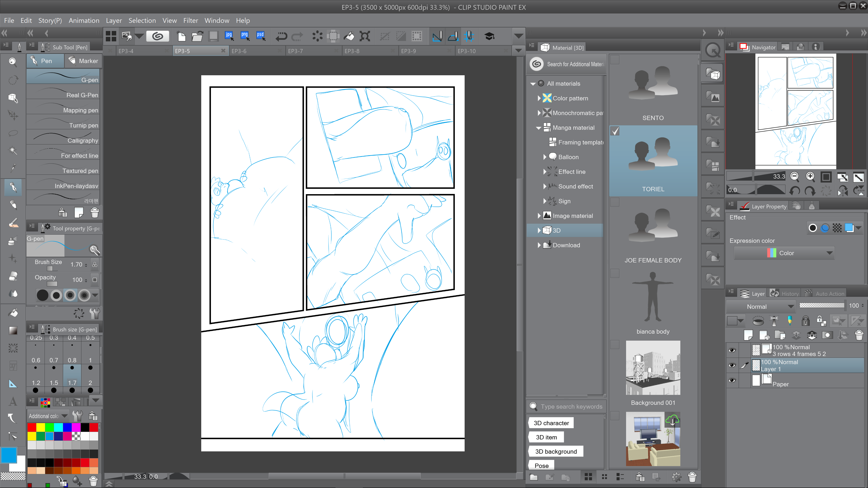Open the Filter menu

point(190,21)
